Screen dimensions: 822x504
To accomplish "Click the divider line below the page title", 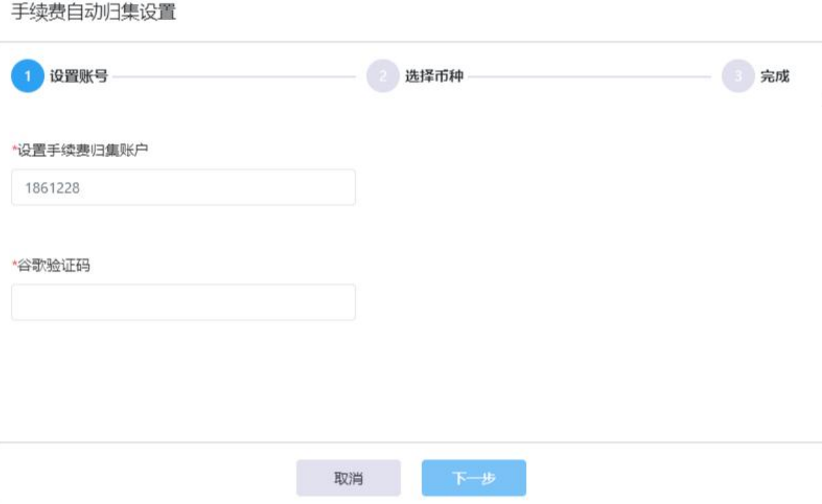I will point(411,42).
